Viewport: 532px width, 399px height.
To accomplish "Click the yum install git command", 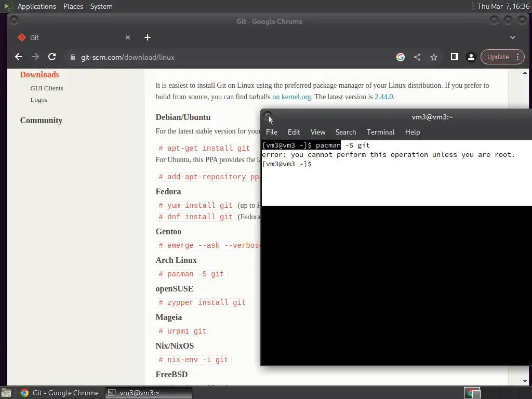I will (195, 205).
